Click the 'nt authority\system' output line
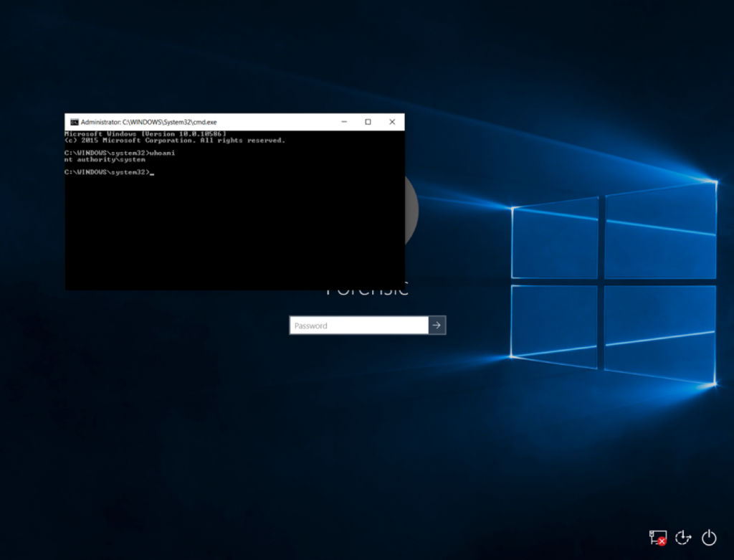Screen dimensions: 734x560 click(x=105, y=160)
